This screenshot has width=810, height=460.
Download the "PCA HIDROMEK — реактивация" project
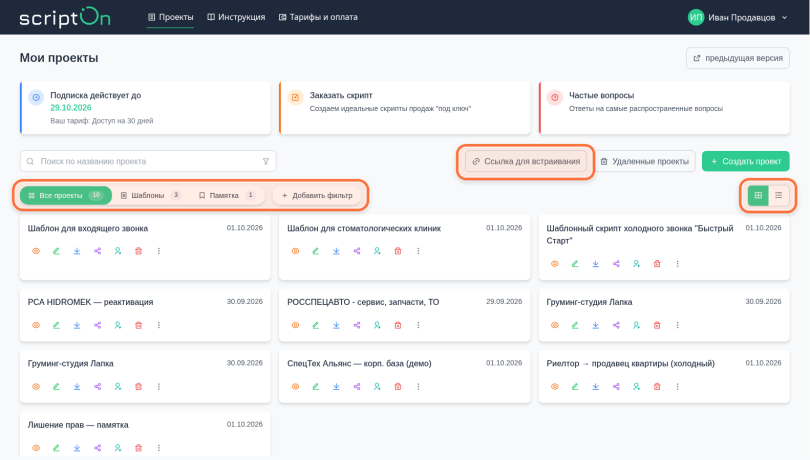pos(77,325)
